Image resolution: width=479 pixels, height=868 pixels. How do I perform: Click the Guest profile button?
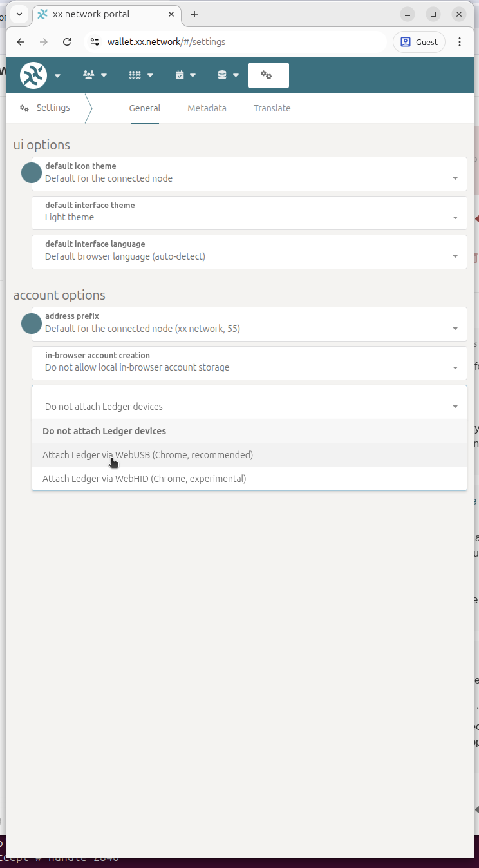(x=418, y=42)
